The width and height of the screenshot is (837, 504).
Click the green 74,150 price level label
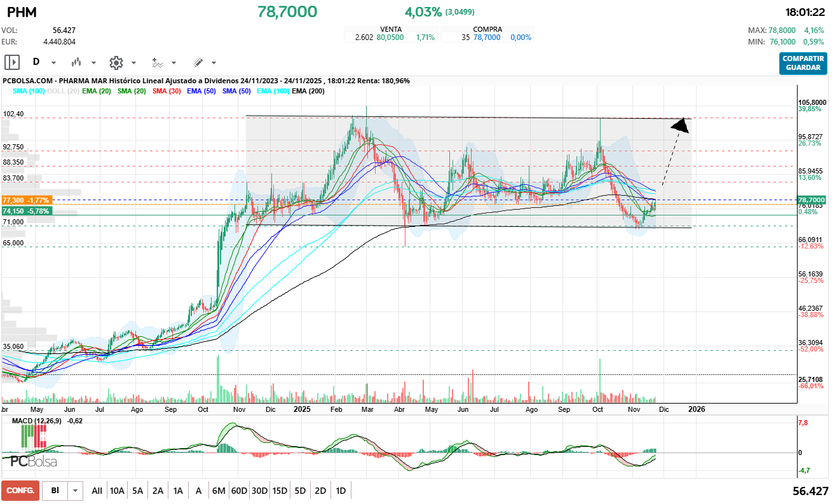tap(26, 210)
